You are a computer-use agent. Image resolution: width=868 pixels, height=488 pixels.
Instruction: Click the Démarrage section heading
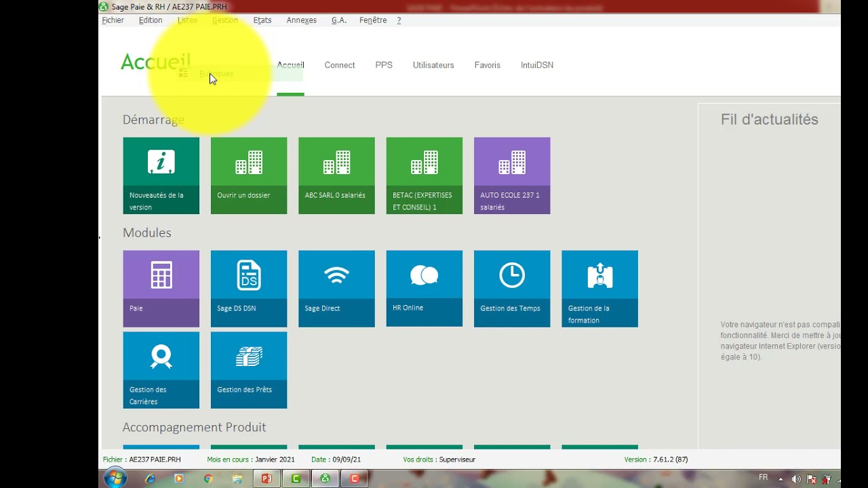pyautogui.click(x=153, y=120)
